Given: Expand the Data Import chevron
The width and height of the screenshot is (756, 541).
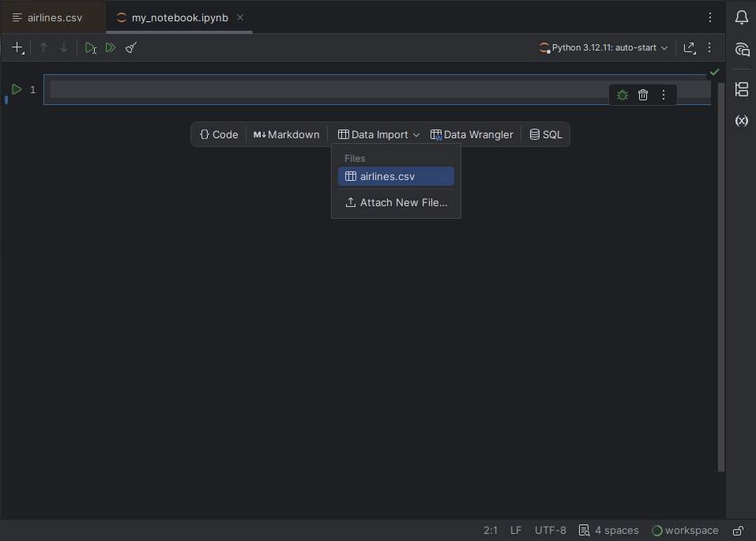Looking at the screenshot, I should [x=416, y=134].
